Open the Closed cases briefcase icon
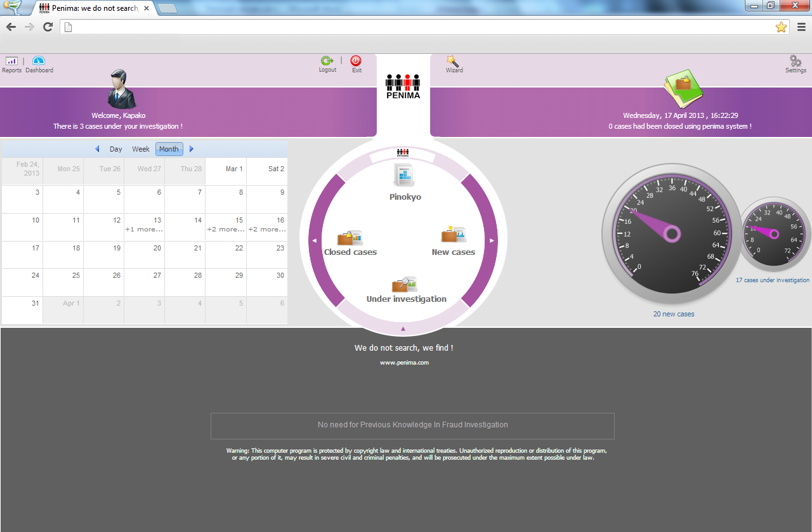 350,238
